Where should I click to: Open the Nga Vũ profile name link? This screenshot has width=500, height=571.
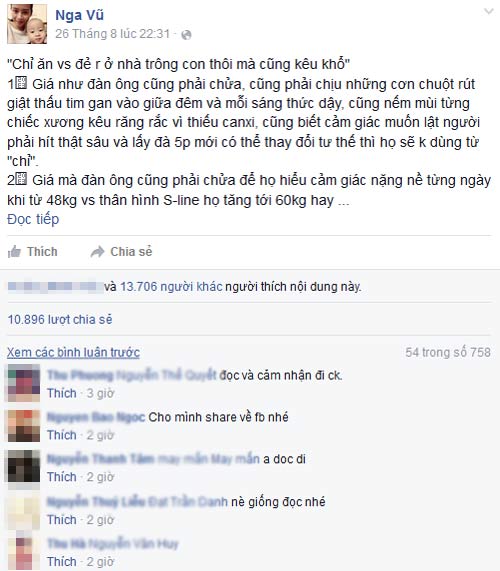pos(79,15)
